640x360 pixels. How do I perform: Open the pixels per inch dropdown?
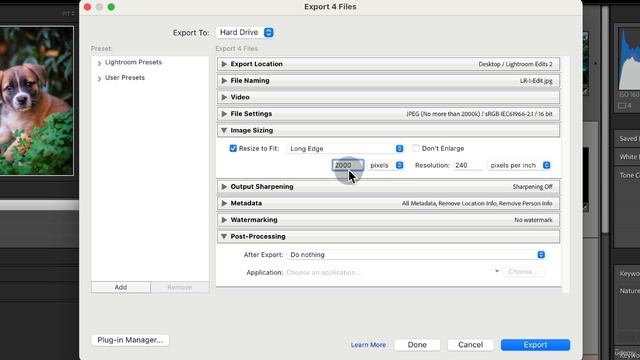pyautogui.click(x=520, y=165)
